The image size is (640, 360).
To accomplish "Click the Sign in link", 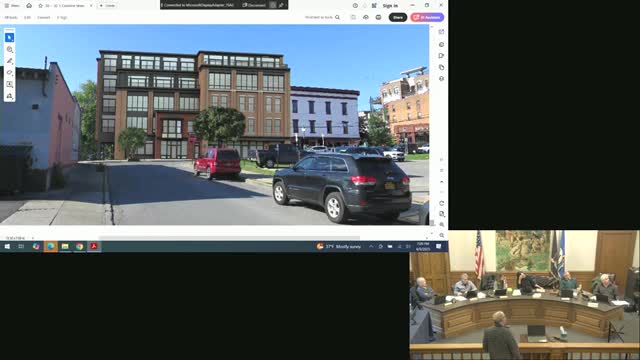I will coord(390,6).
